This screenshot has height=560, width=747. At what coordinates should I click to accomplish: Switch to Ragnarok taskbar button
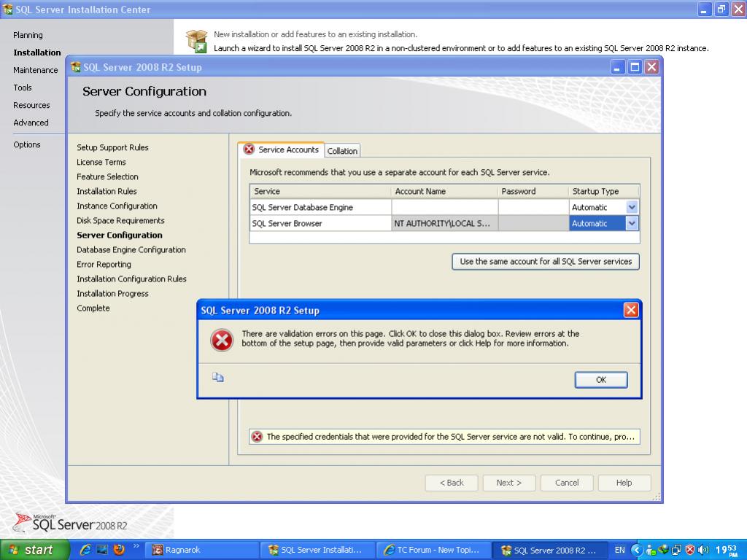(x=201, y=550)
